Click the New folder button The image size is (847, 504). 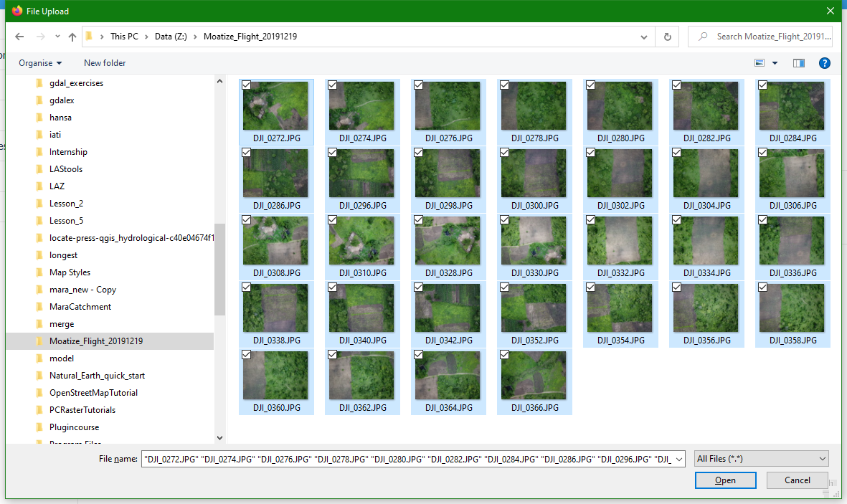coord(105,63)
